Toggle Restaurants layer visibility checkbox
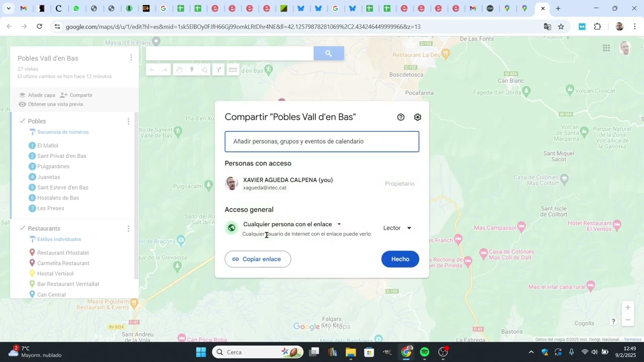Viewport: 644px width, 362px height. (22, 228)
